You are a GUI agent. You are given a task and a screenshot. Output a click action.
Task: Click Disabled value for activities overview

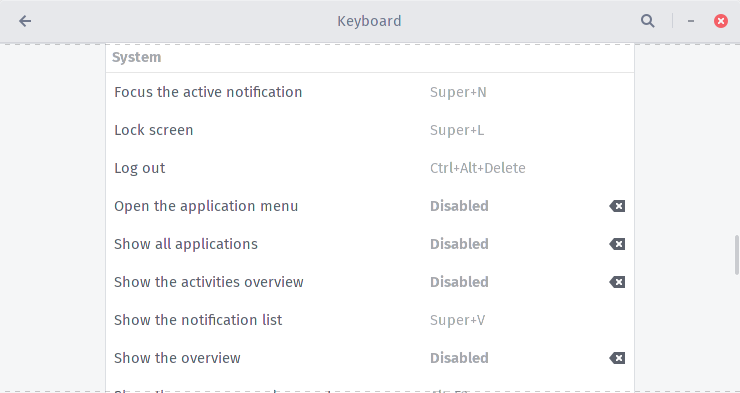[x=459, y=282]
